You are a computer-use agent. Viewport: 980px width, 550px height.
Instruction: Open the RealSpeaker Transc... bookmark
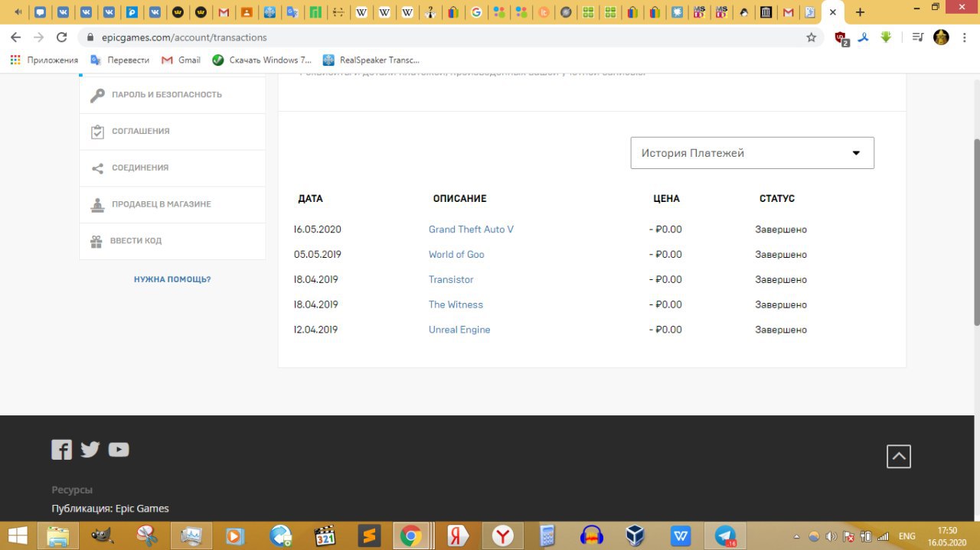coord(371,60)
